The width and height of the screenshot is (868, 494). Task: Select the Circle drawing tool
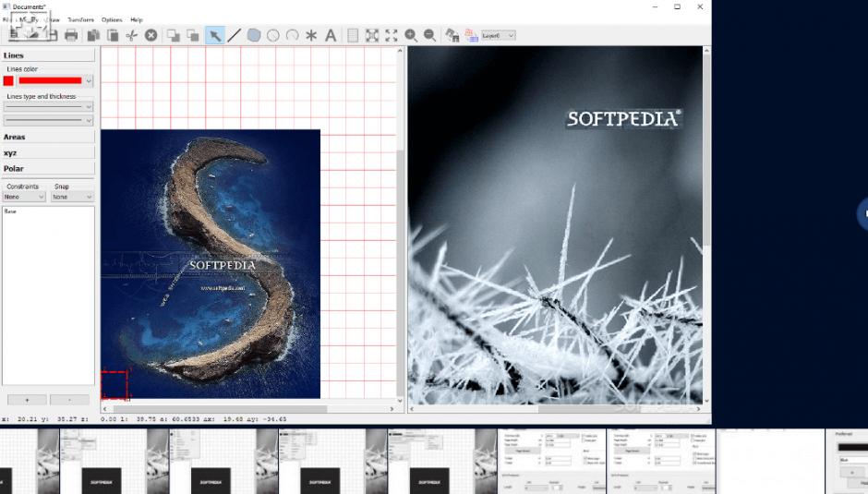point(273,35)
